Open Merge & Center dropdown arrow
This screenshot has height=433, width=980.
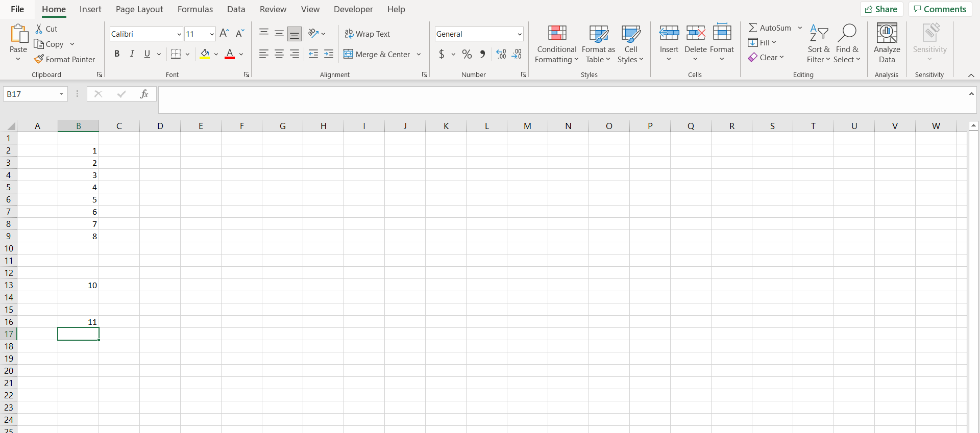419,54
